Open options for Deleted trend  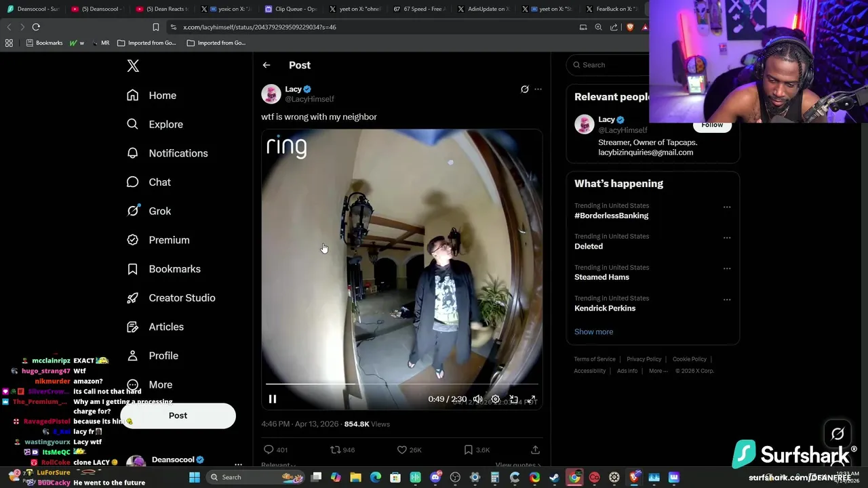point(727,238)
